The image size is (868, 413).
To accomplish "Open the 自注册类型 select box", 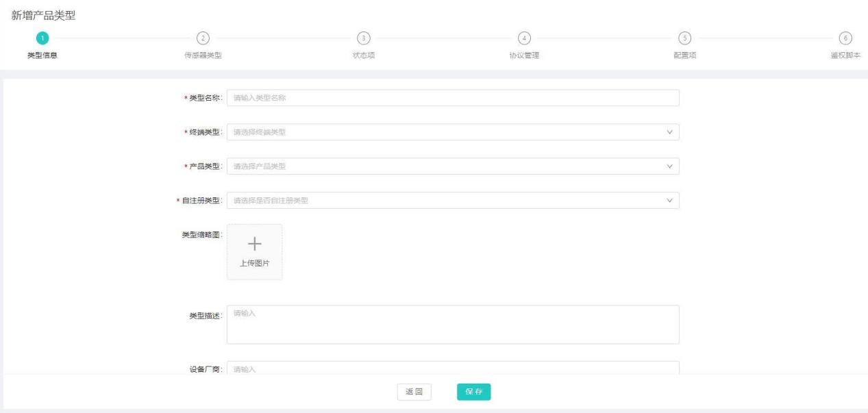I will pyautogui.click(x=452, y=201).
